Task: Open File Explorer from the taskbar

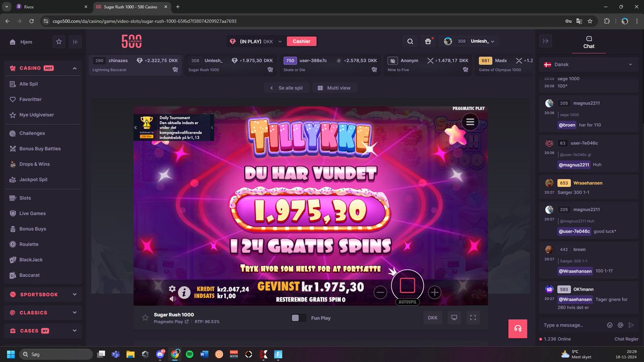Action: pyautogui.click(x=130, y=354)
